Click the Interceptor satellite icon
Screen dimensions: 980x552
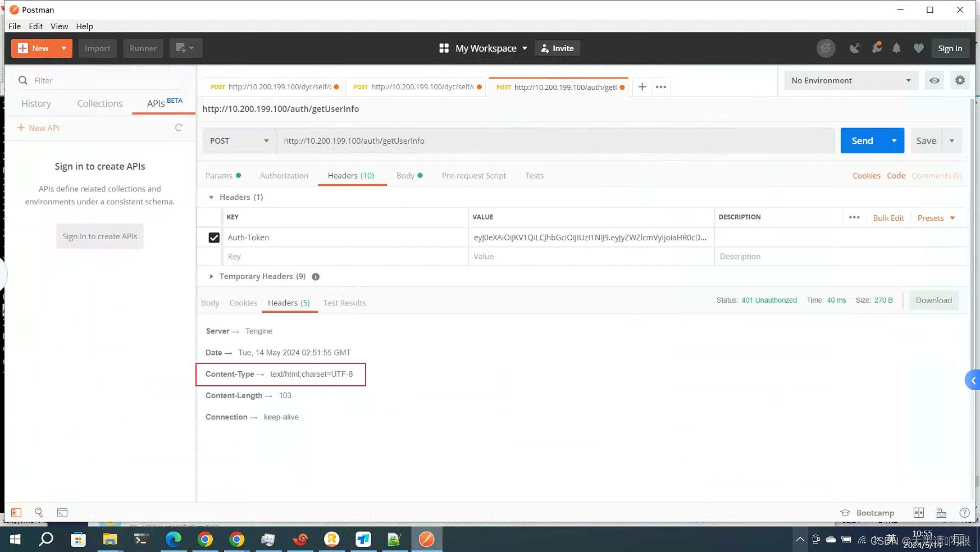point(855,48)
